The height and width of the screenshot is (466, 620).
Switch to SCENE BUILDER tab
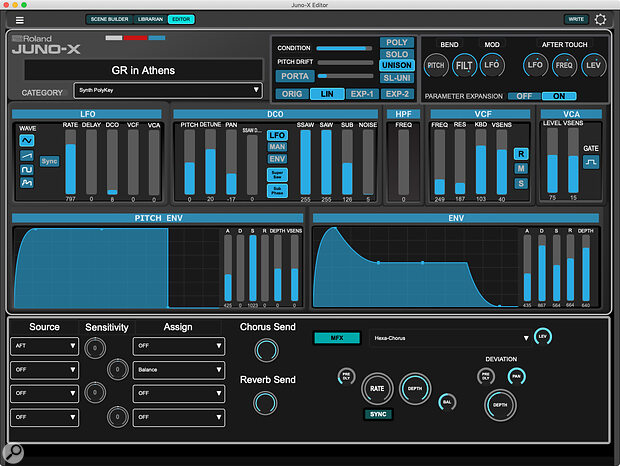[110, 19]
